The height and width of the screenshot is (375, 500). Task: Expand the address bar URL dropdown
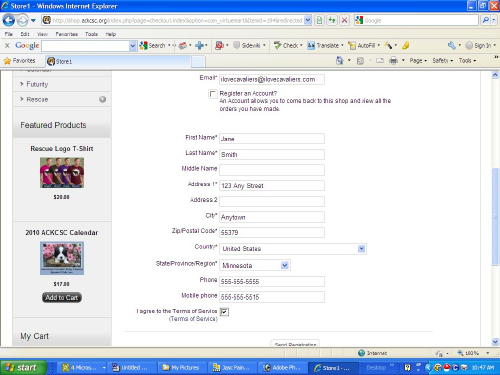(308, 20)
